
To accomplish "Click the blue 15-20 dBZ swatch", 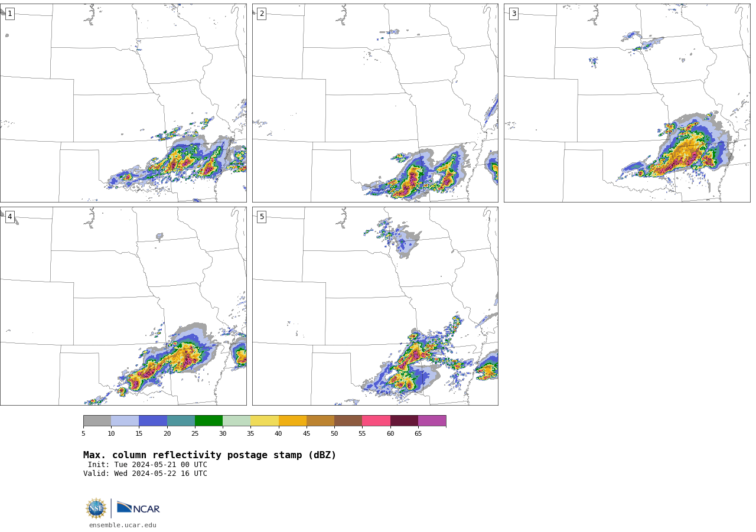I will click(x=153, y=421).
